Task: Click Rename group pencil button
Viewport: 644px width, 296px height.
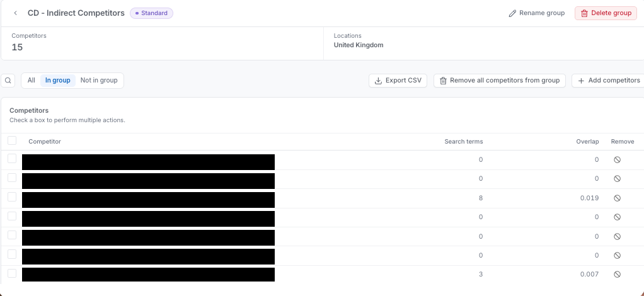Action: (x=537, y=13)
